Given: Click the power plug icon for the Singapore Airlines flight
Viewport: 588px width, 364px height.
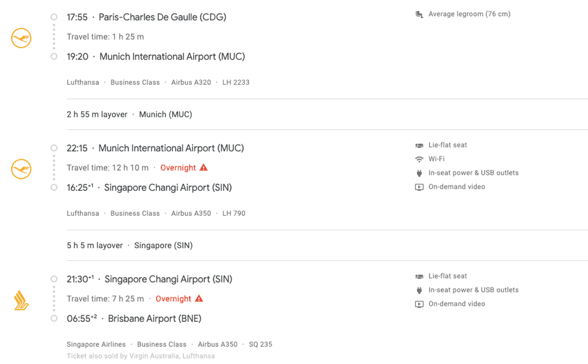Looking at the screenshot, I should [419, 290].
